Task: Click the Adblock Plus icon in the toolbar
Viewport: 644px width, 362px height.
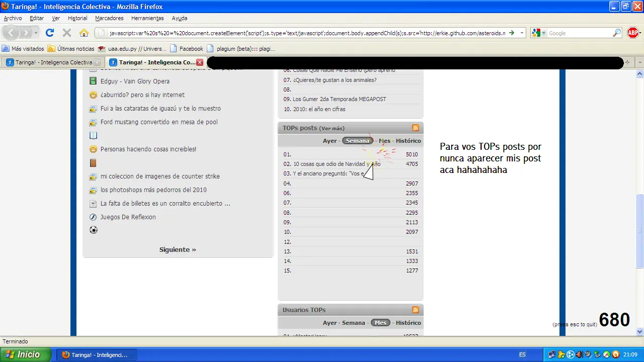Action: tap(633, 33)
